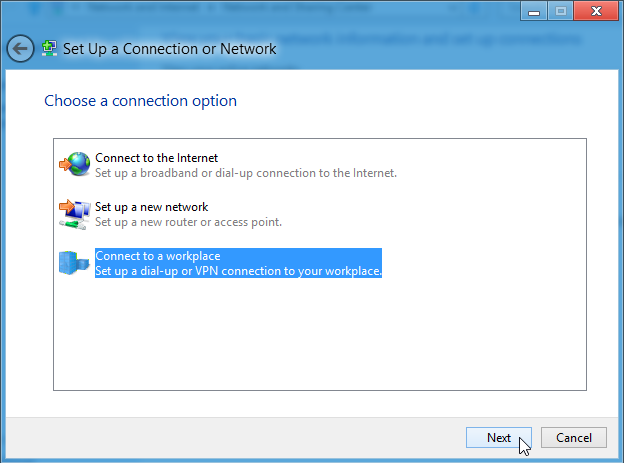
Task: Go back using the wizard's back arrow
Action: coord(20,49)
